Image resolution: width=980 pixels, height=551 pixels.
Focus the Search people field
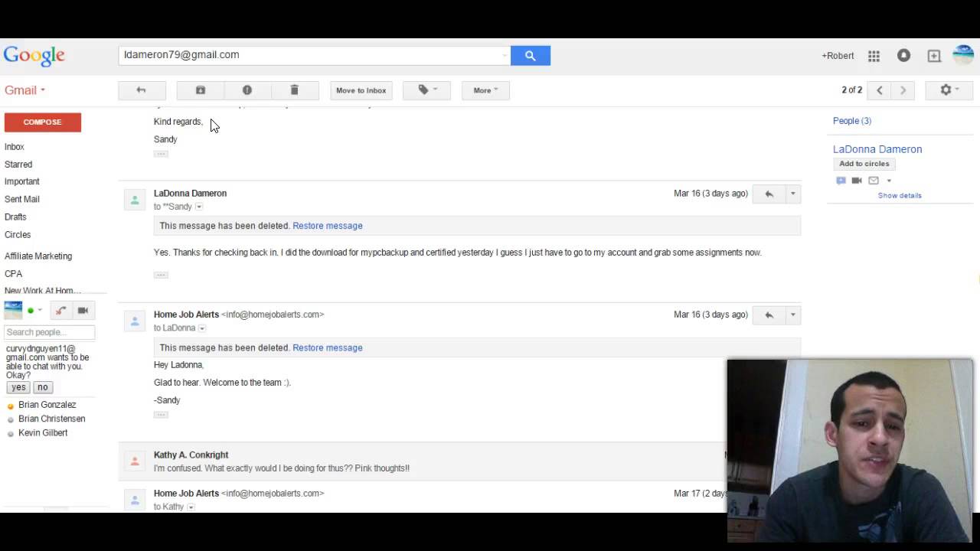tap(50, 332)
